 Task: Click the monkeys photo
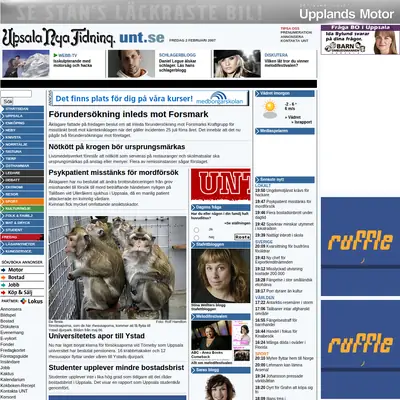(117, 268)
